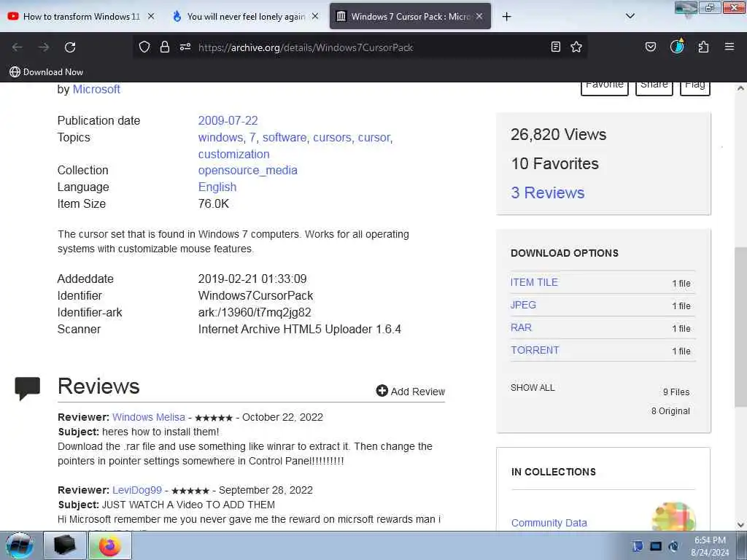Click the '9 Files' count text
747x560 pixels.
[x=676, y=392]
